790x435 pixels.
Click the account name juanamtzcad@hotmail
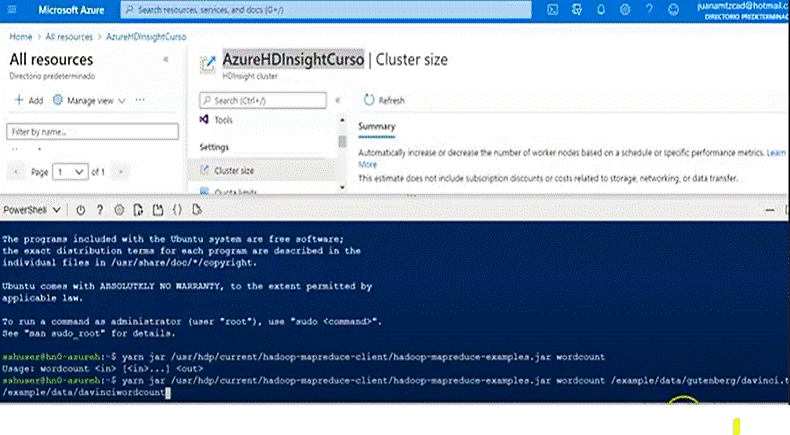pos(743,6)
